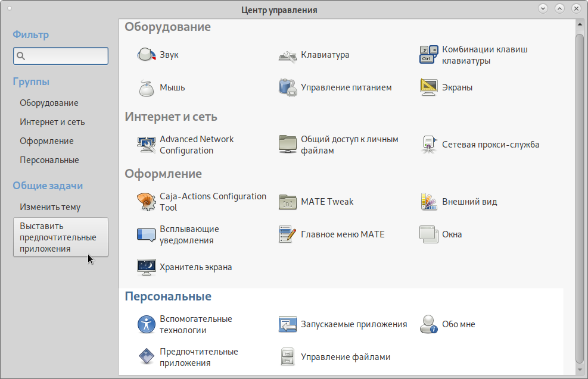
Task: Open the Звук sound settings icon
Action: (147, 55)
